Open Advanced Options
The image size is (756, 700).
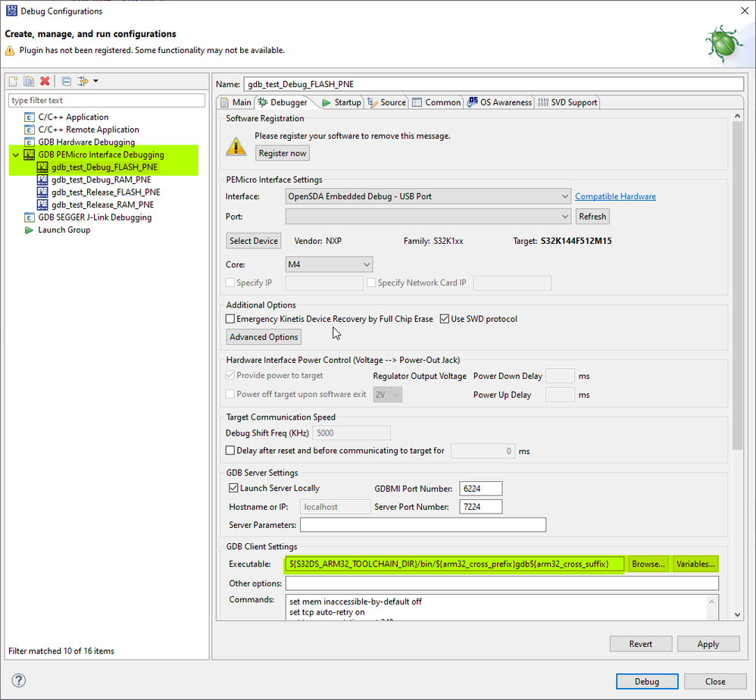click(264, 337)
